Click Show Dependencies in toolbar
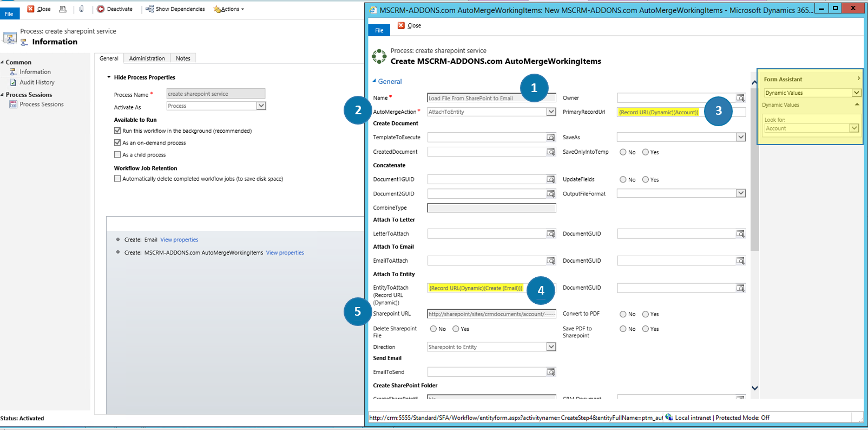The image size is (868, 430). (x=175, y=9)
